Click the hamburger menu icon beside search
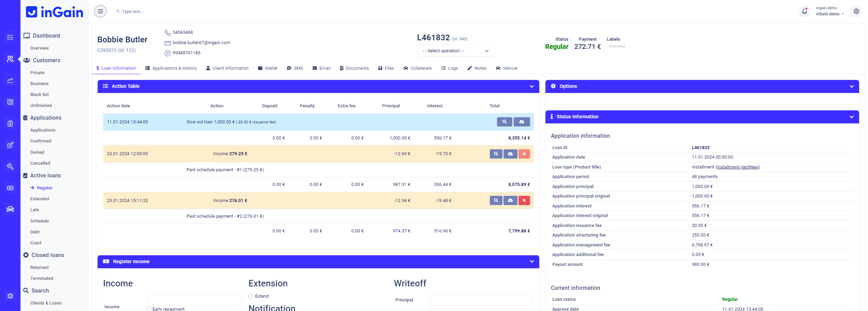Viewport: 868px width, 311px height. pos(100,11)
